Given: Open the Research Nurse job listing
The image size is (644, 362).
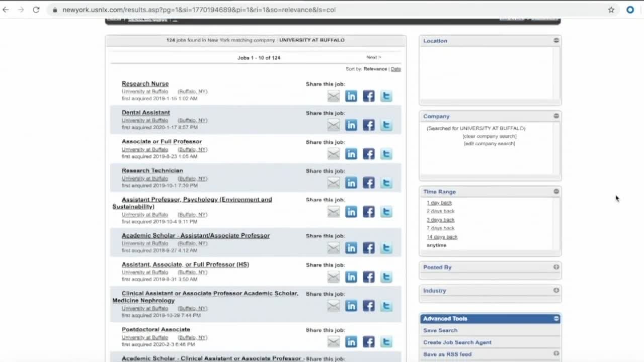Looking at the screenshot, I should [145, 84].
